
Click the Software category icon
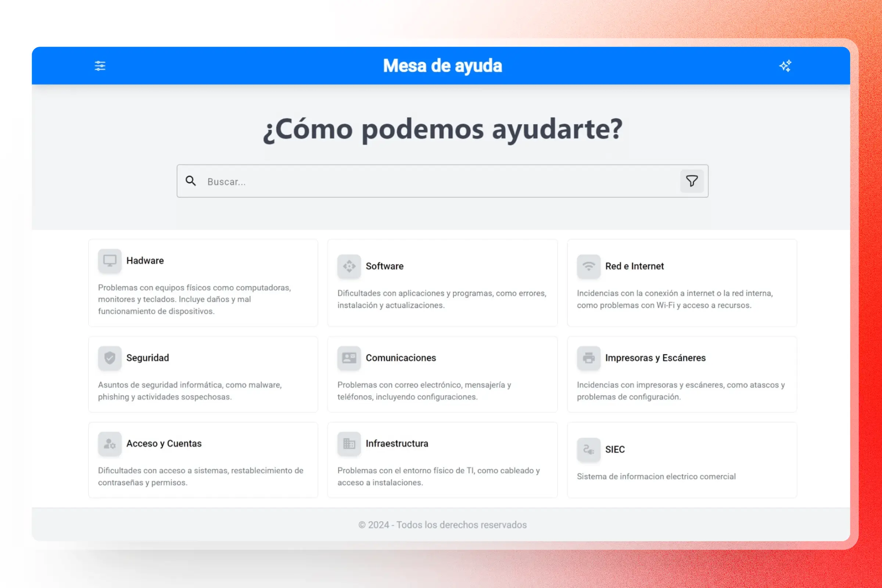point(349,266)
